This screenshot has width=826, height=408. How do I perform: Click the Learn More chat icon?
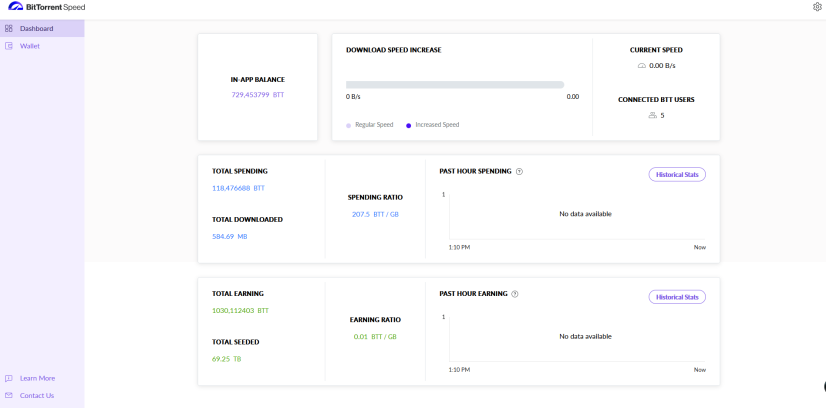(x=8, y=378)
